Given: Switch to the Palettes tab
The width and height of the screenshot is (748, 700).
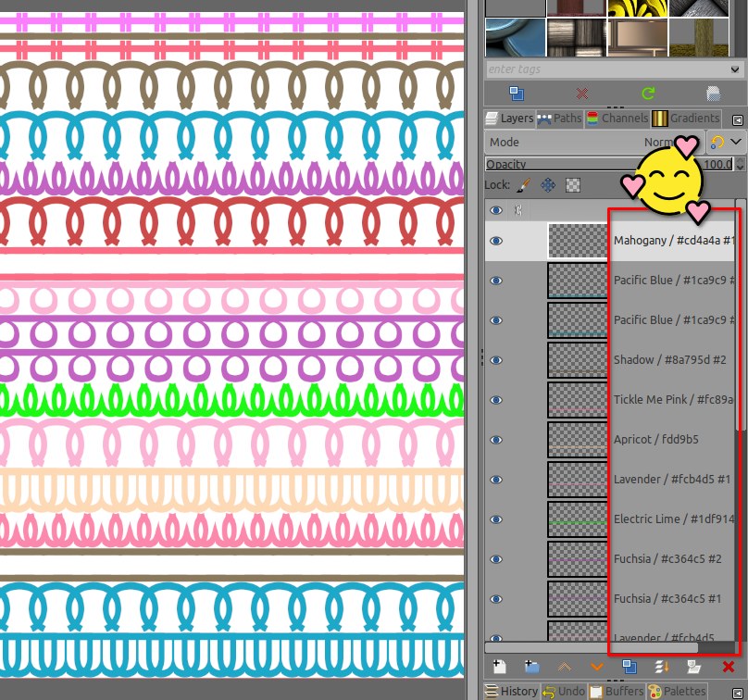Looking at the screenshot, I should click(x=677, y=692).
